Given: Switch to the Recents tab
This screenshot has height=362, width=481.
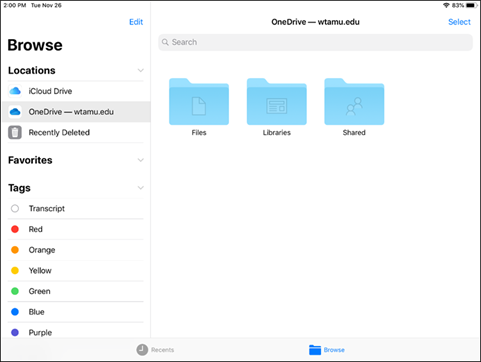Looking at the screenshot, I should pos(155,350).
